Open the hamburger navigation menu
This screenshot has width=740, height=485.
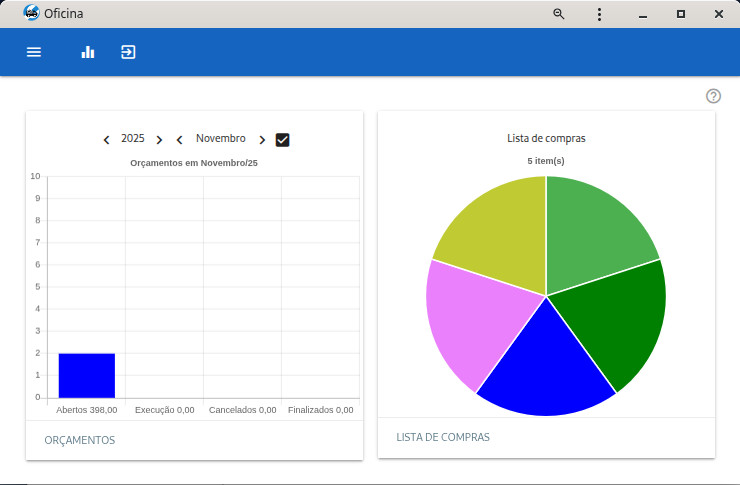[34, 52]
